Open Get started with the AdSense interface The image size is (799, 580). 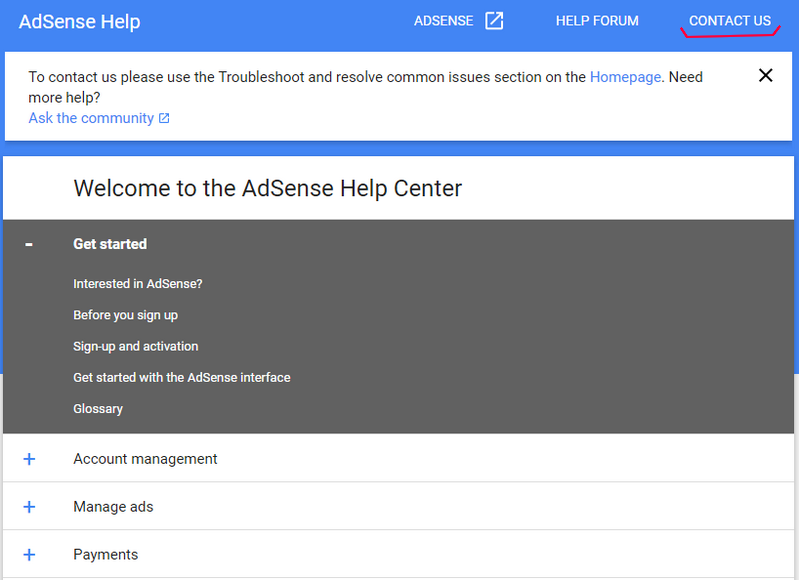(182, 378)
